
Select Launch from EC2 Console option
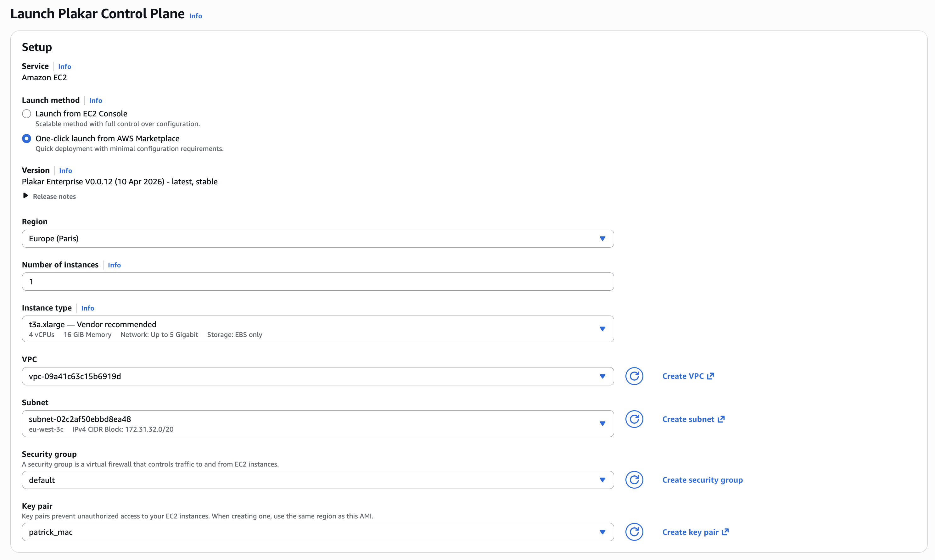coord(26,114)
